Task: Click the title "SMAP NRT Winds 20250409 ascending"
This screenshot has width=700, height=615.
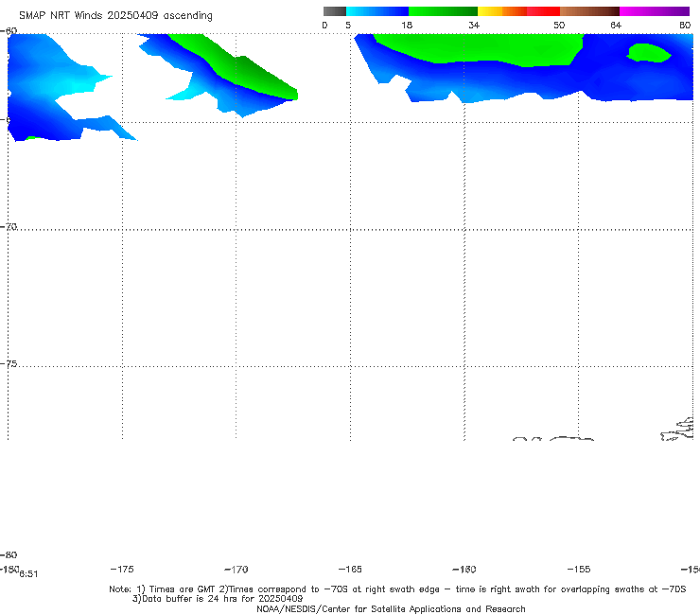Action: pyautogui.click(x=115, y=15)
